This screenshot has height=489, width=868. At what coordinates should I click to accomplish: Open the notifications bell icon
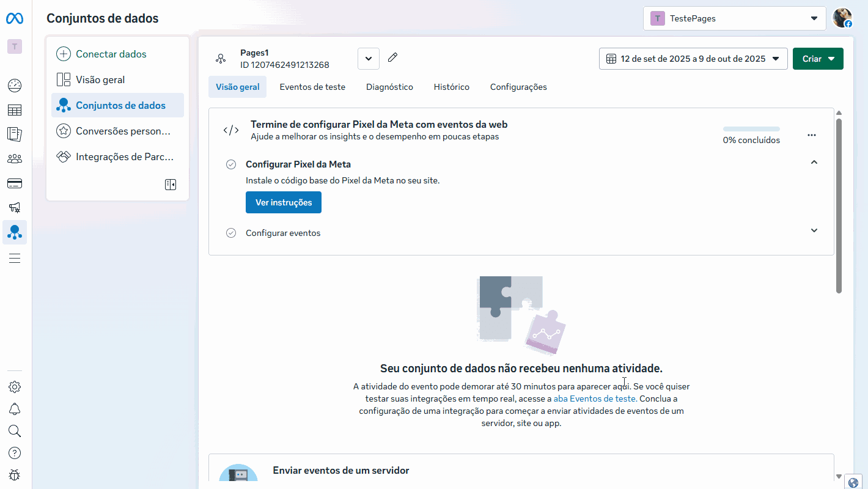click(14, 408)
